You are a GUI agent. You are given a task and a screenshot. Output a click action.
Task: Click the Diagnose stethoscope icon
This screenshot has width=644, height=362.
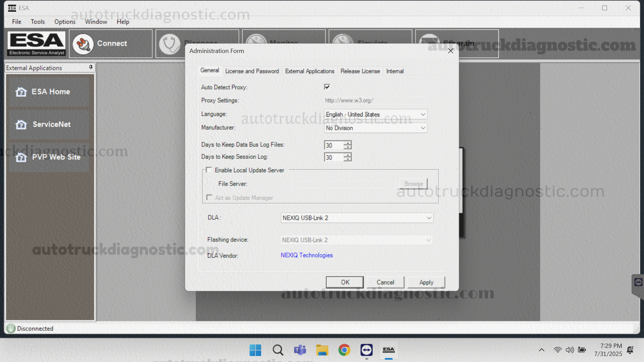point(170,44)
